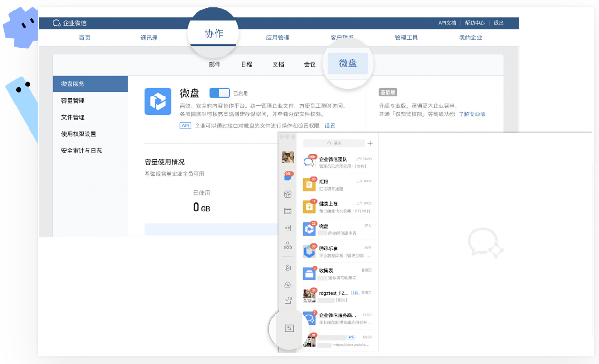Screen dimensions: 599x364
Task: Click the 容量使用情况 heading
Action: (x=165, y=162)
